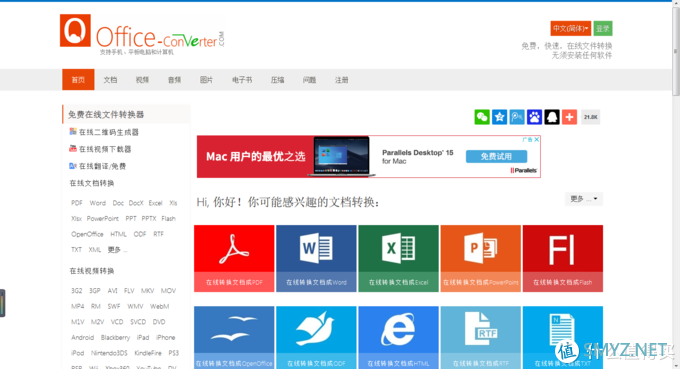Open the online QR code generator link
Viewport: 680px width, 369px height.
click(104, 132)
